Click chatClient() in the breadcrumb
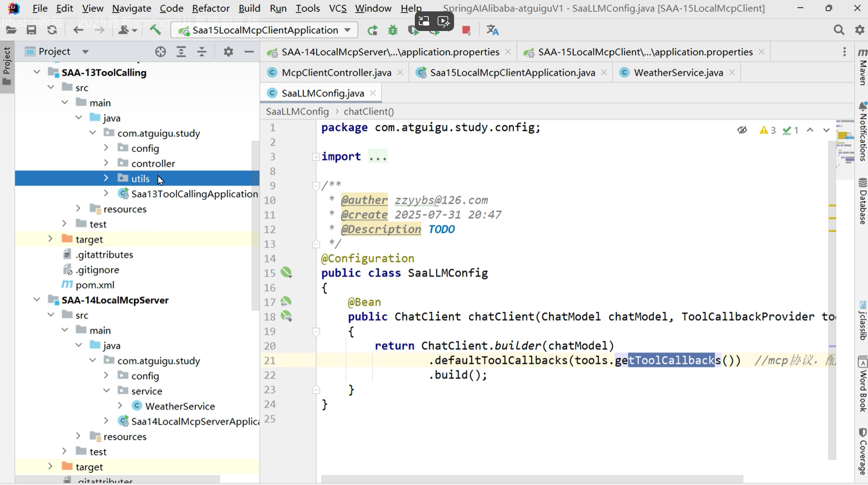The width and height of the screenshot is (868, 485). pos(369,111)
